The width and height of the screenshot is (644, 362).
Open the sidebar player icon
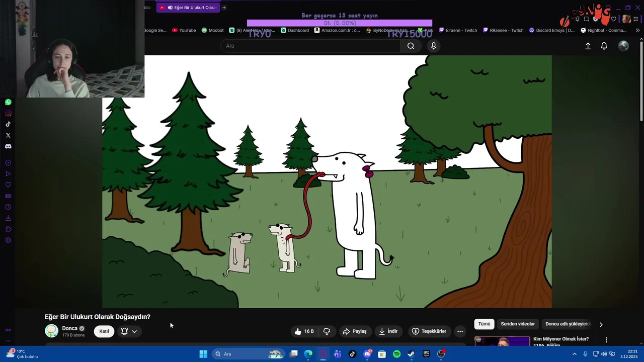point(8,163)
